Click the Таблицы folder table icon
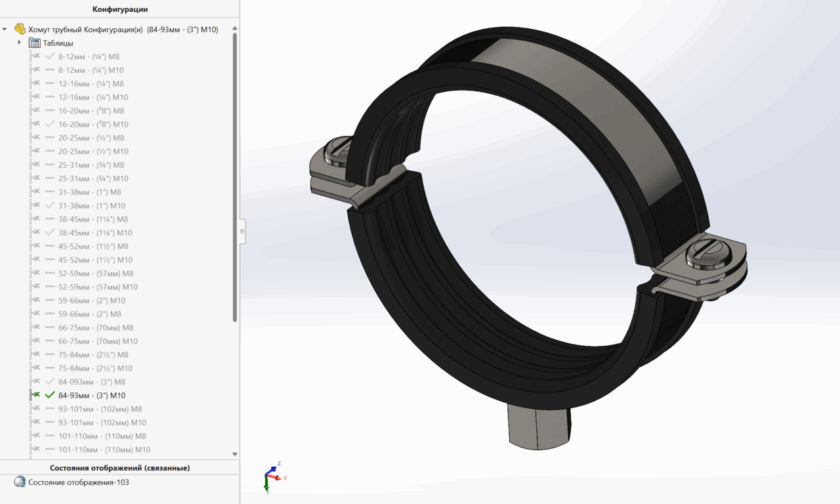 point(35,43)
